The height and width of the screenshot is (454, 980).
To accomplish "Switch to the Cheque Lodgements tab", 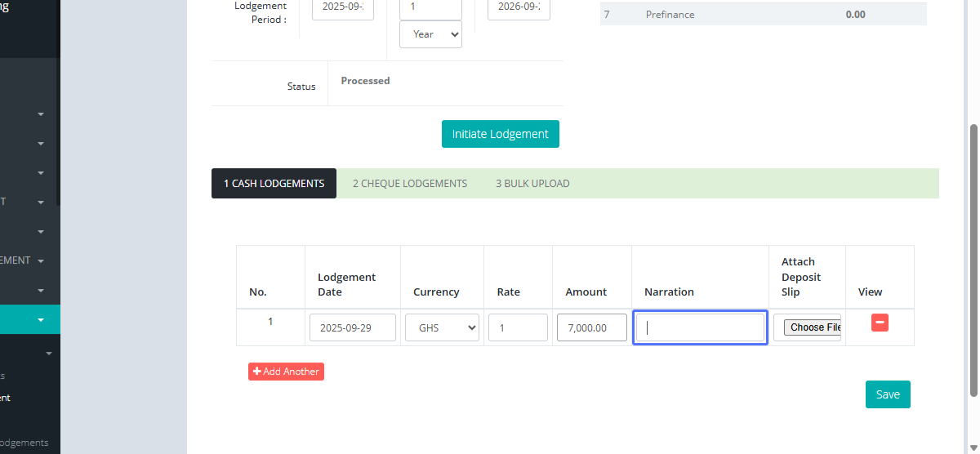I will (x=409, y=184).
